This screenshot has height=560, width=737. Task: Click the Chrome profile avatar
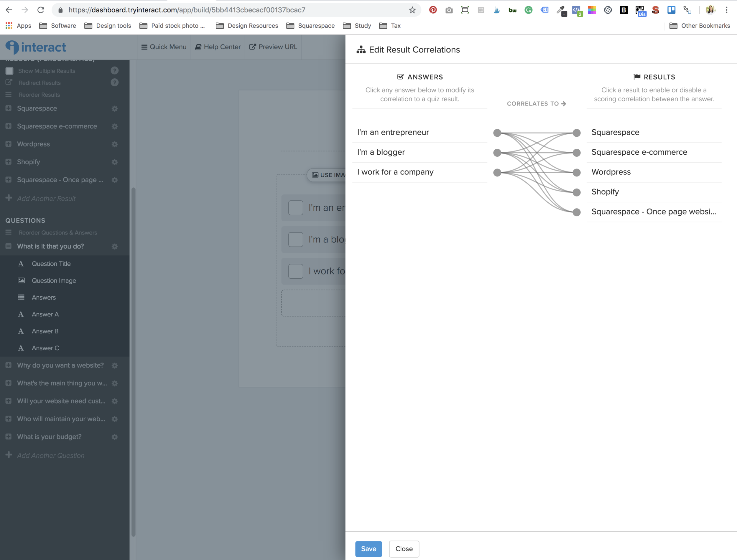[710, 10]
